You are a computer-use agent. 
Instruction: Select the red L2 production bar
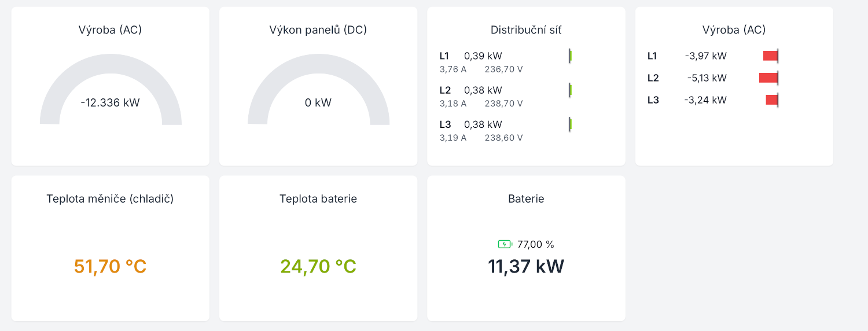pyautogui.click(x=768, y=78)
